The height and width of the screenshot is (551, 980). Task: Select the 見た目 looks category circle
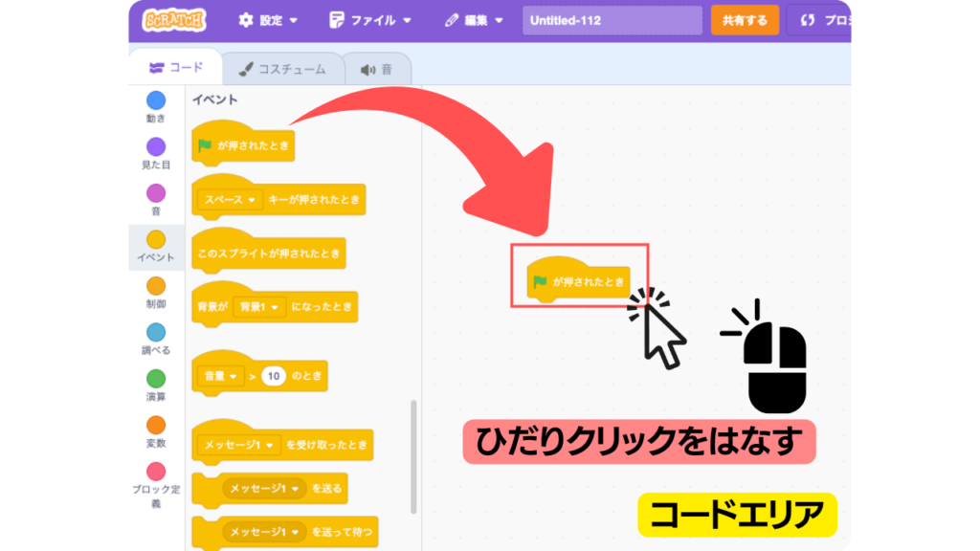click(x=156, y=146)
